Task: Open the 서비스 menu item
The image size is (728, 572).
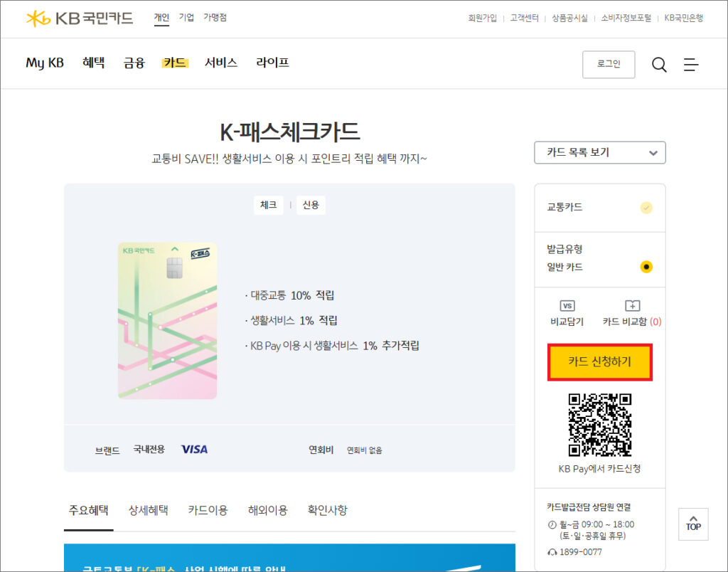Action: [x=221, y=63]
